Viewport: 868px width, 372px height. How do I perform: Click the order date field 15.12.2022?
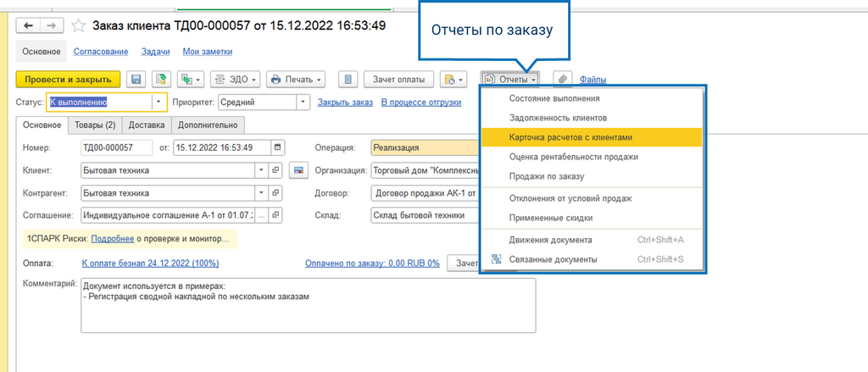click(x=222, y=147)
